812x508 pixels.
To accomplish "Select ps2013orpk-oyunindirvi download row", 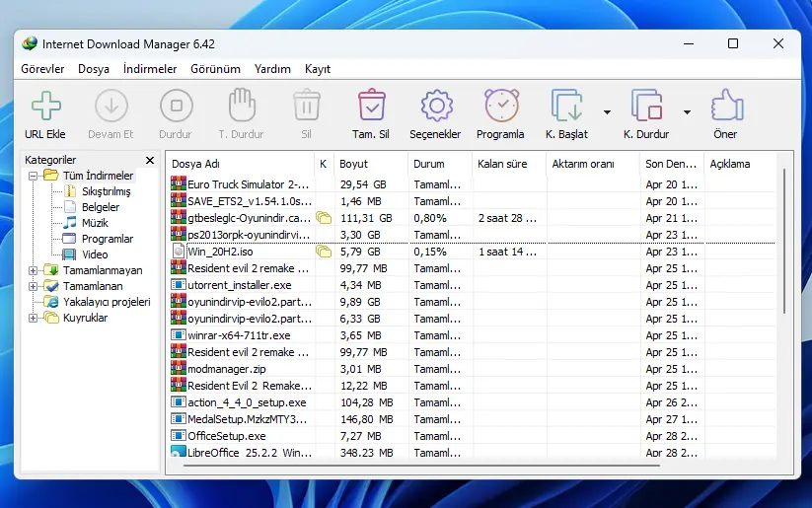I will point(473,235).
